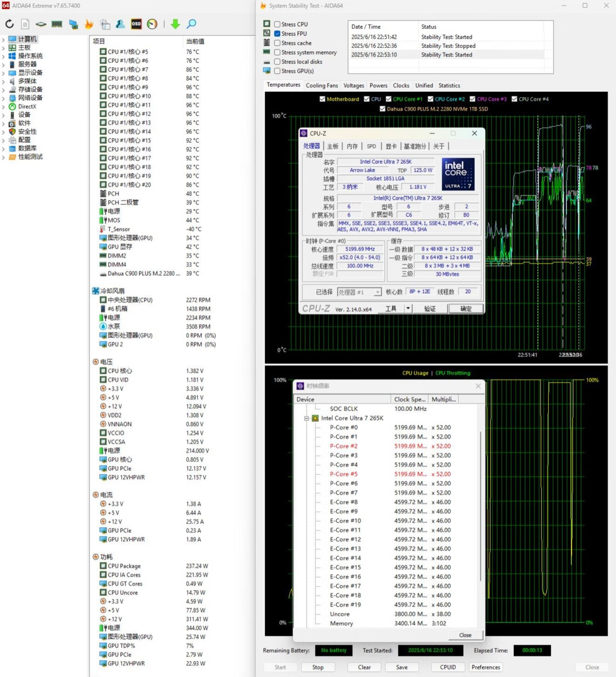The image size is (616, 677).
Task: Switch to the Statistics tab
Action: point(449,85)
